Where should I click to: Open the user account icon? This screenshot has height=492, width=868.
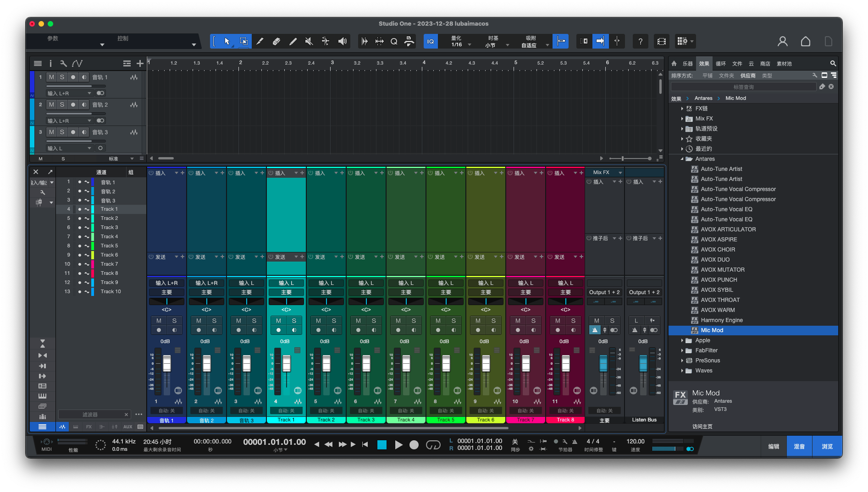click(783, 41)
